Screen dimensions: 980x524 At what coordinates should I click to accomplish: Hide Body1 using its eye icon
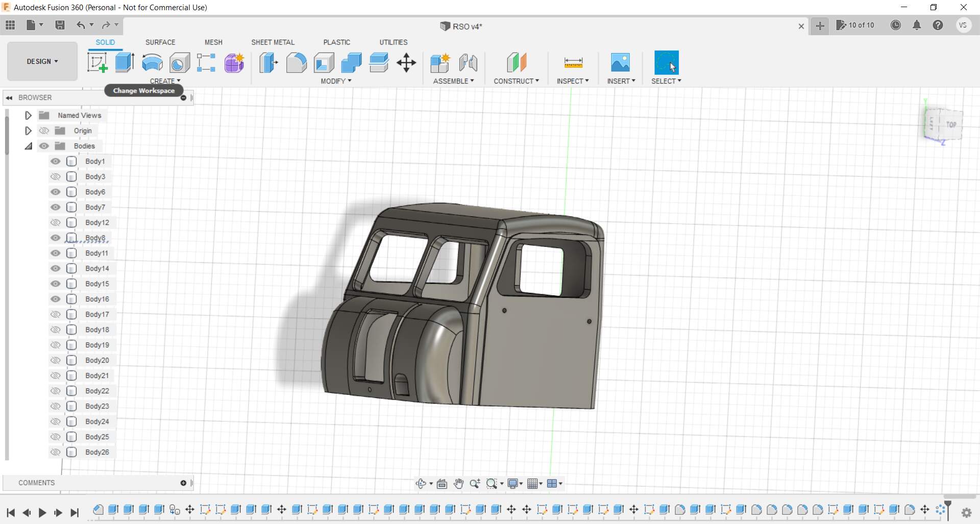point(56,161)
